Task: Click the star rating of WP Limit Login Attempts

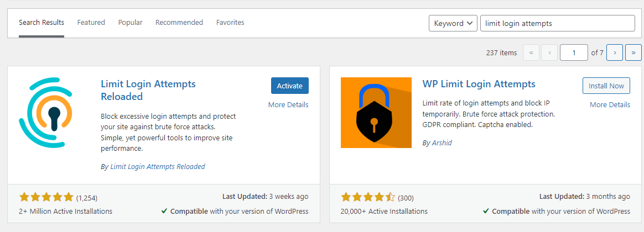Action: click(368, 197)
